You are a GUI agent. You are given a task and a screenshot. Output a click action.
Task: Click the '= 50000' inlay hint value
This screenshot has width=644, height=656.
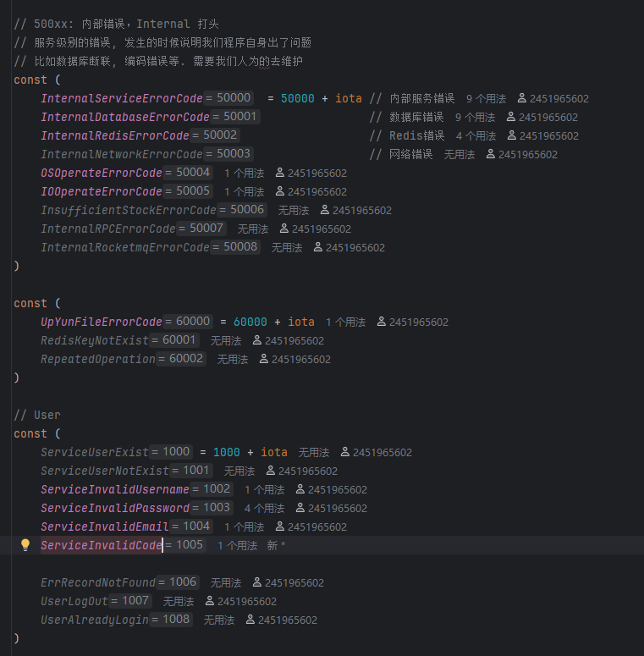pyautogui.click(x=228, y=98)
